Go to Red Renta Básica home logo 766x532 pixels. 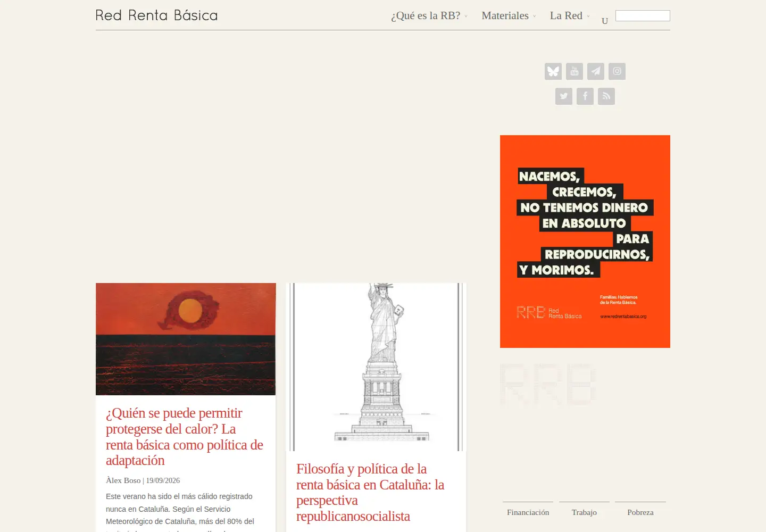157,15
